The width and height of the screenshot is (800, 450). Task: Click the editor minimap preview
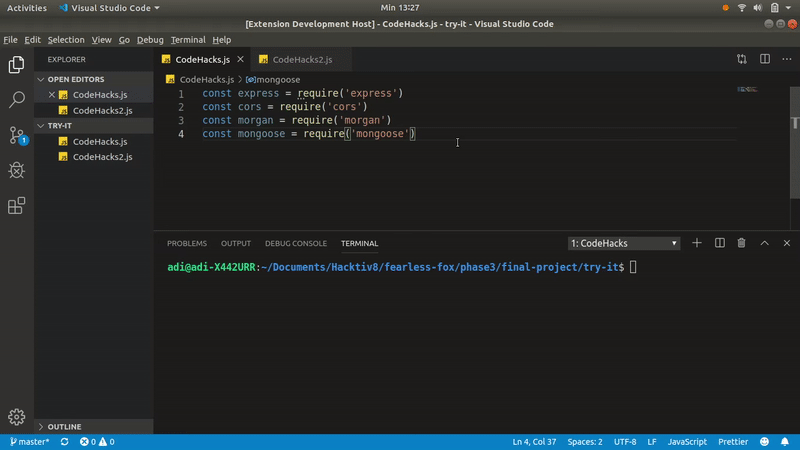pyautogui.click(x=747, y=89)
